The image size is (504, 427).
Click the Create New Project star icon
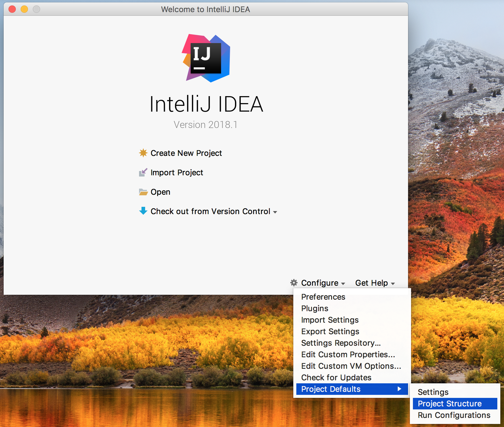(143, 153)
